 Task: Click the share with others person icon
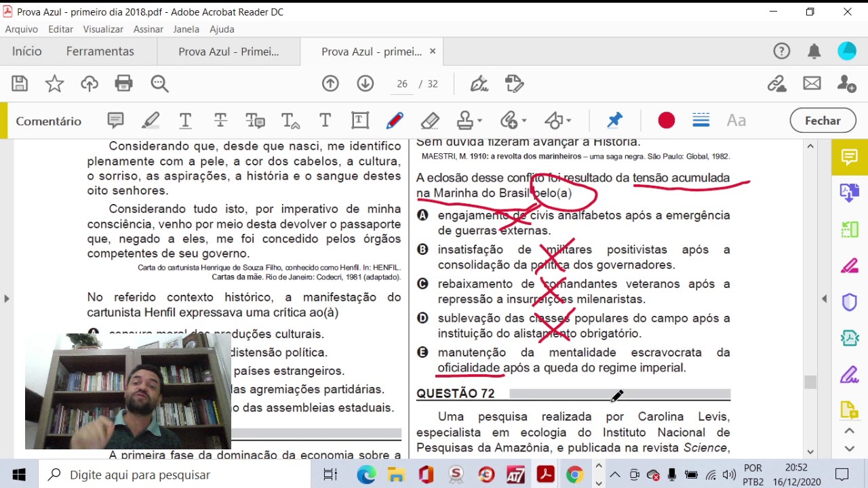[847, 83]
